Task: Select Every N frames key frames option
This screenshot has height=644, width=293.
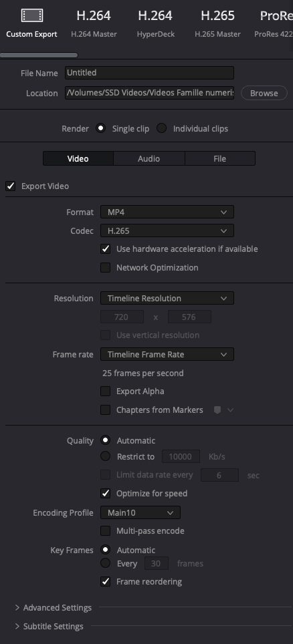Action: coord(106,563)
